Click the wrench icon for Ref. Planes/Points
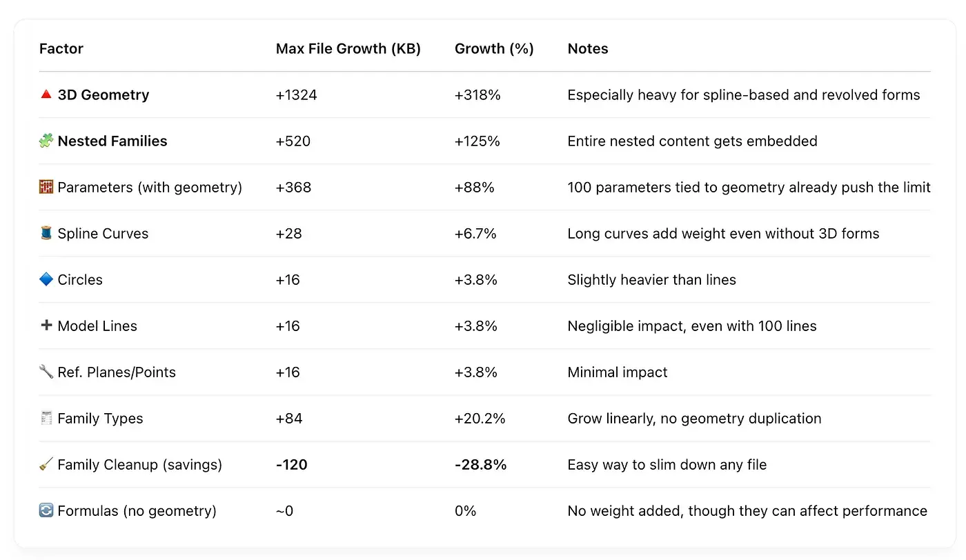The width and height of the screenshot is (966, 560). (46, 372)
